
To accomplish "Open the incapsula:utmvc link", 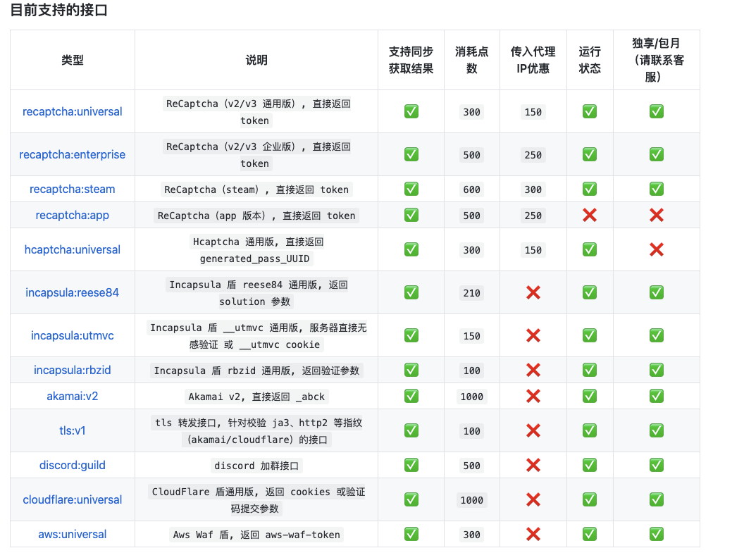I will pos(72,335).
